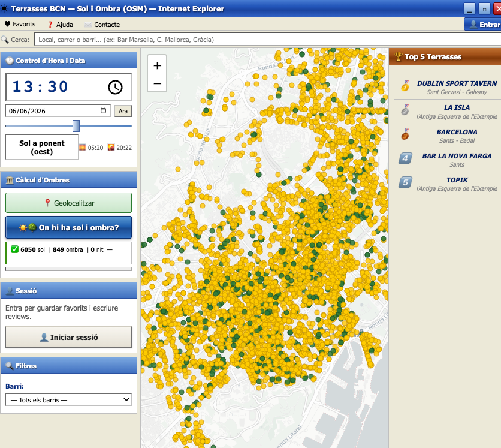Click the gold medal rank icon
The width and height of the screenshot is (501, 448).
point(405,86)
